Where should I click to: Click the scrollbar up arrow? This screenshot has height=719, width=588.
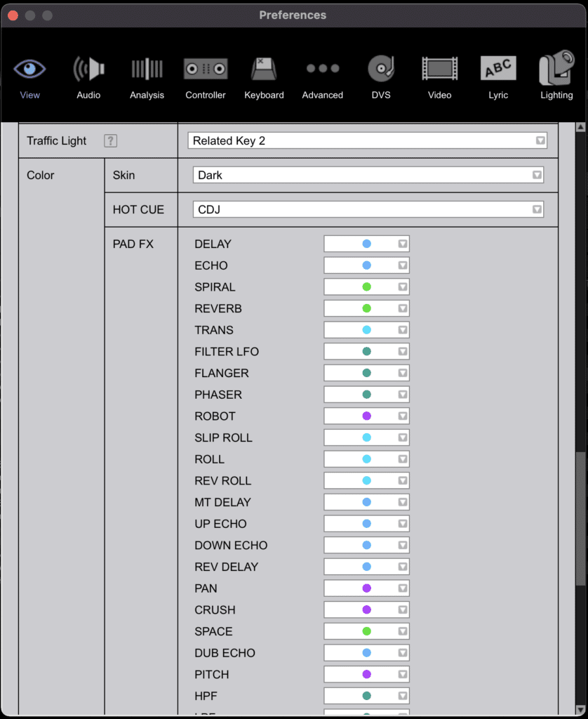pos(580,127)
